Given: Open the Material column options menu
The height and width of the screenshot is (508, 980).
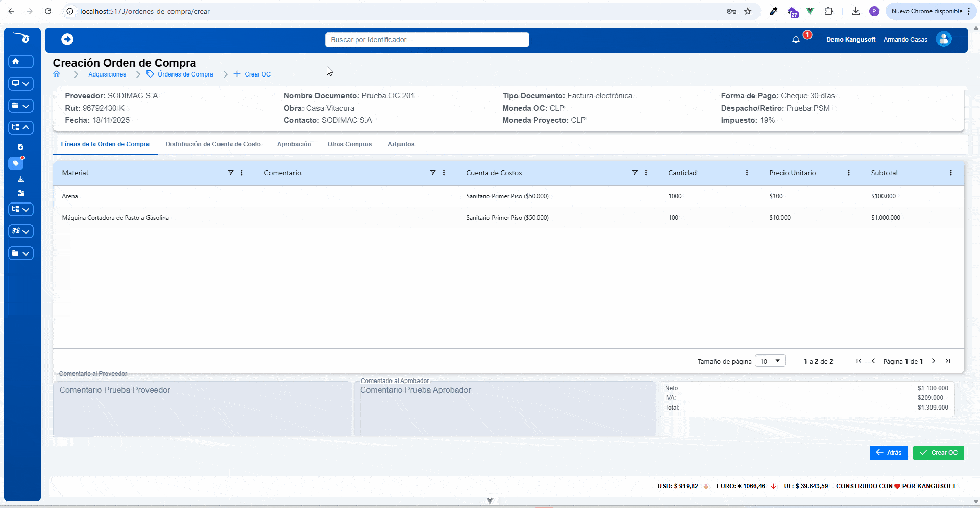Looking at the screenshot, I should point(242,173).
